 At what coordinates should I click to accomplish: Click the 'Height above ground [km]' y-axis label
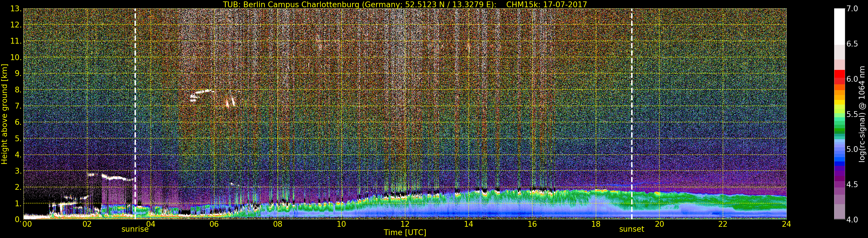[x=4, y=114]
